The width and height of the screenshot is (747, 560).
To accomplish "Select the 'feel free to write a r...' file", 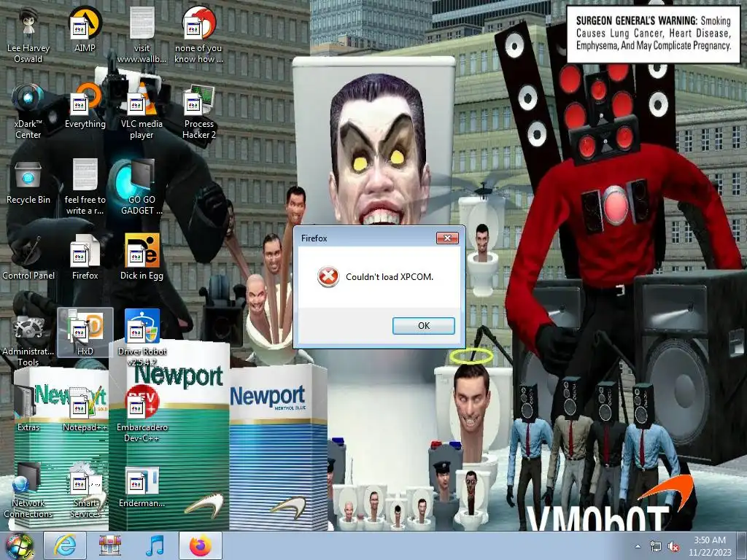I will click(x=85, y=187).
